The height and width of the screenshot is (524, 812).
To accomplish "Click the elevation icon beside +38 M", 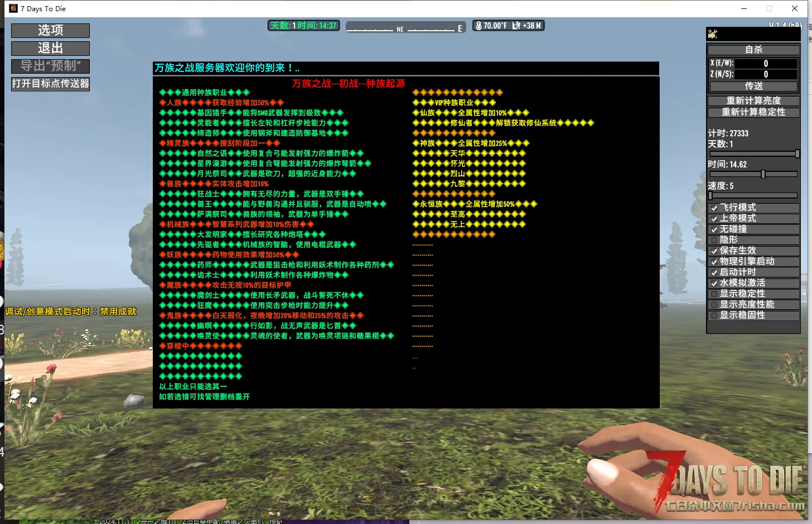I will tap(516, 26).
